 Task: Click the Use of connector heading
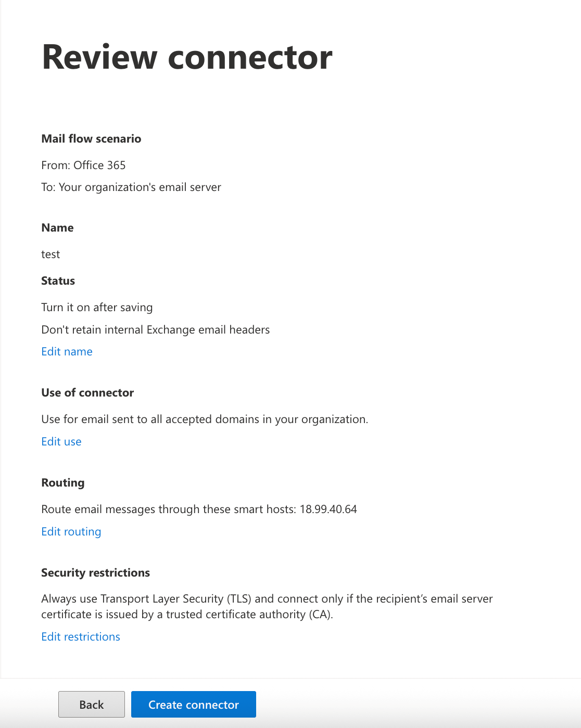pos(87,392)
